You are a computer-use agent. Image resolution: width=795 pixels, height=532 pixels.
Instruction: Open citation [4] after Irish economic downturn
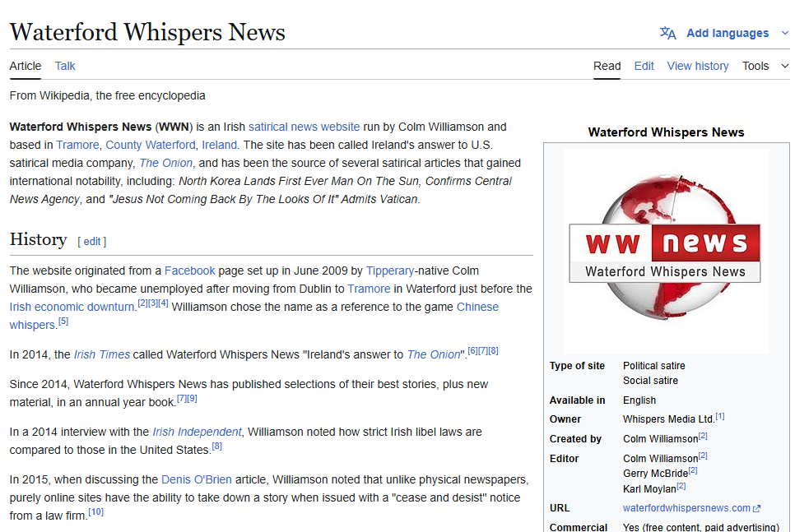pos(163,303)
